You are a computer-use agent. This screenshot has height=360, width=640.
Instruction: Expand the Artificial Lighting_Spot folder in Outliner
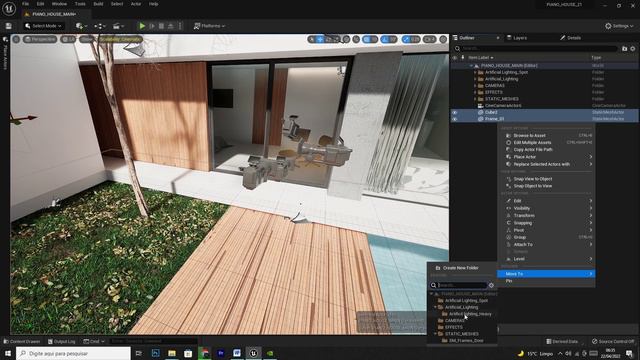click(475, 72)
